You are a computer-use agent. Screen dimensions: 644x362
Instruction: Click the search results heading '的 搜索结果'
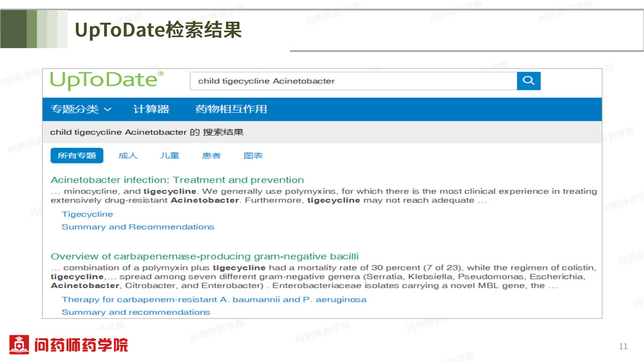(x=217, y=132)
